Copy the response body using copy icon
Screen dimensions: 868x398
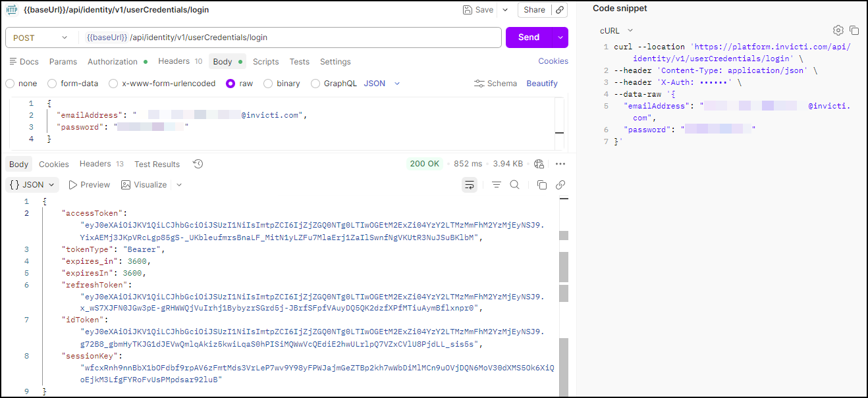[541, 185]
